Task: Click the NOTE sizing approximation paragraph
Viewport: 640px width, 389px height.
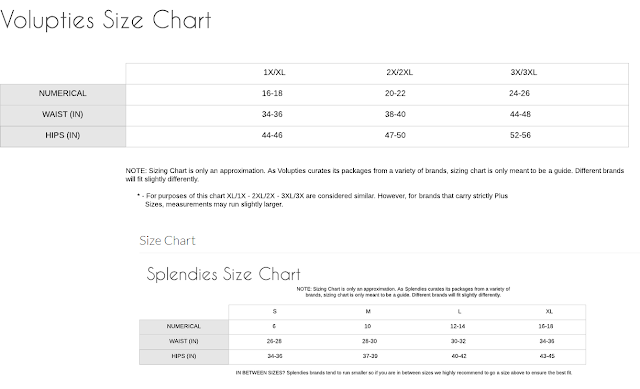Action: [375, 175]
